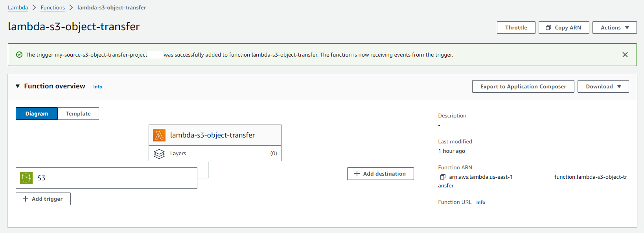Click the 'Last modified' label
Viewport: 644px width, 233px height.
click(455, 141)
